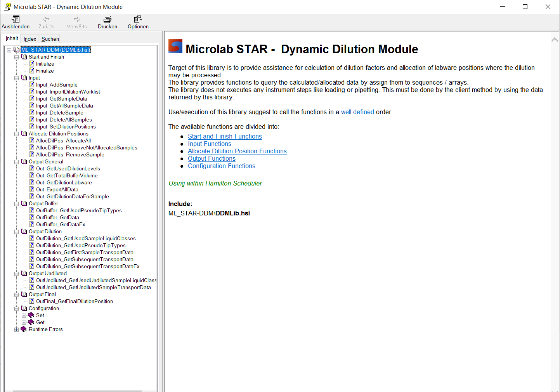Screen dimensions: 560x392
Task: Switch to the Index tab
Action: [30, 39]
